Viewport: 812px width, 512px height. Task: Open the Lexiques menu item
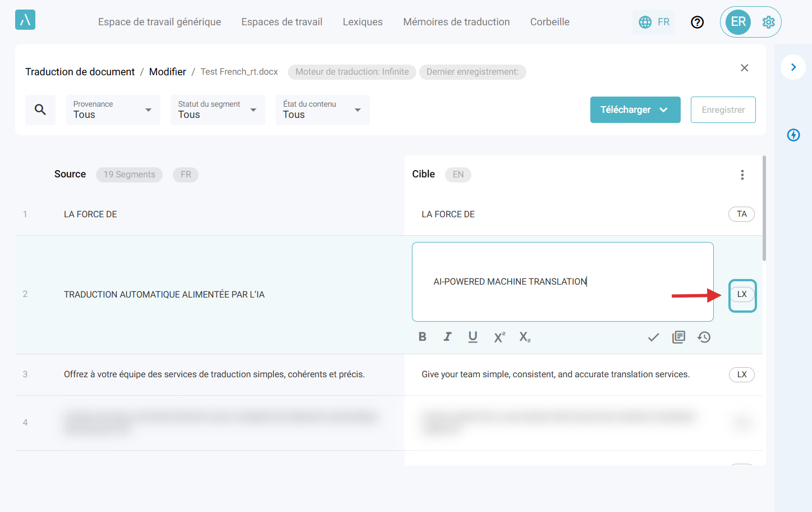point(363,22)
